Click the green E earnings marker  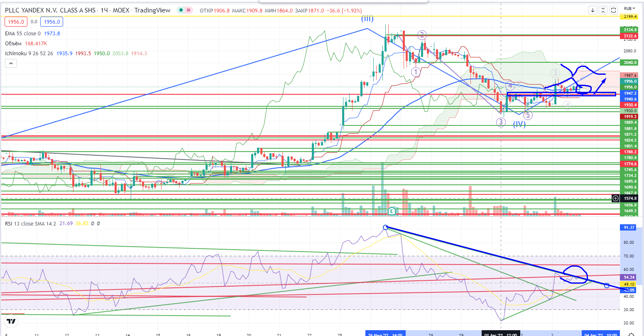pyautogui.click(x=391, y=211)
